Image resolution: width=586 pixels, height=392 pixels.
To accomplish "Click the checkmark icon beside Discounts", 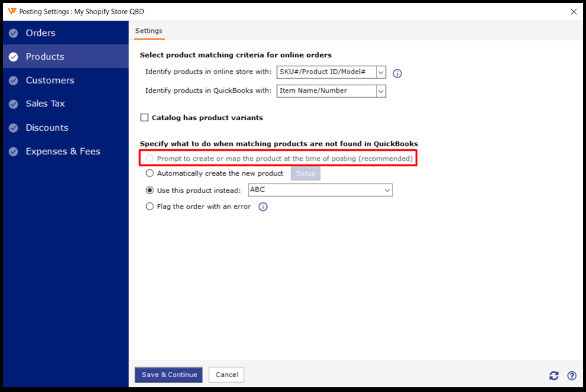I will pos(14,128).
